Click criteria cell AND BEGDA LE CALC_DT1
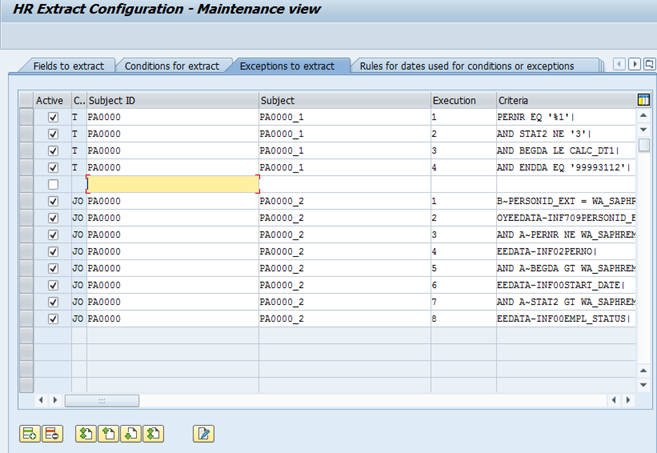 [566, 150]
